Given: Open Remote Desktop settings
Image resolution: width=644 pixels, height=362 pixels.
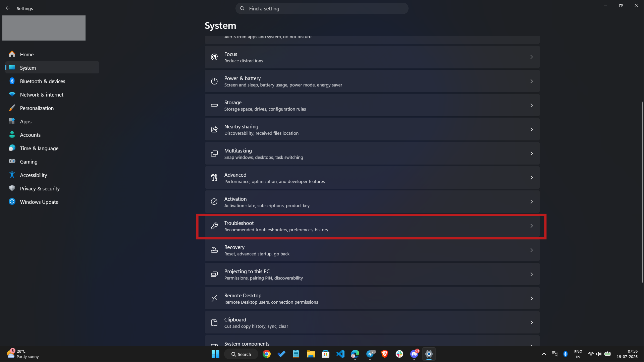Looking at the screenshot, I should click(x=372, y=298).
